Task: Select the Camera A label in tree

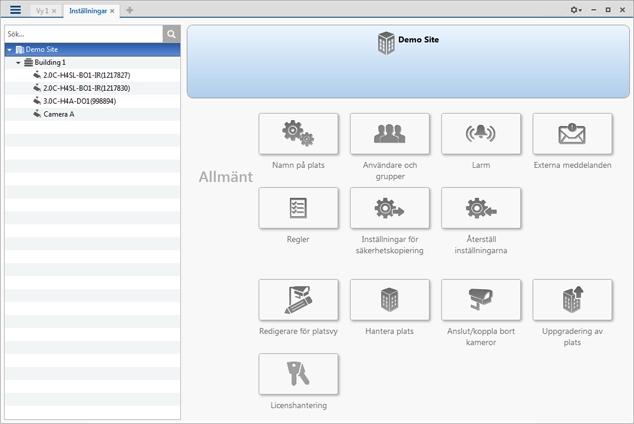Action: click(59, 114)
